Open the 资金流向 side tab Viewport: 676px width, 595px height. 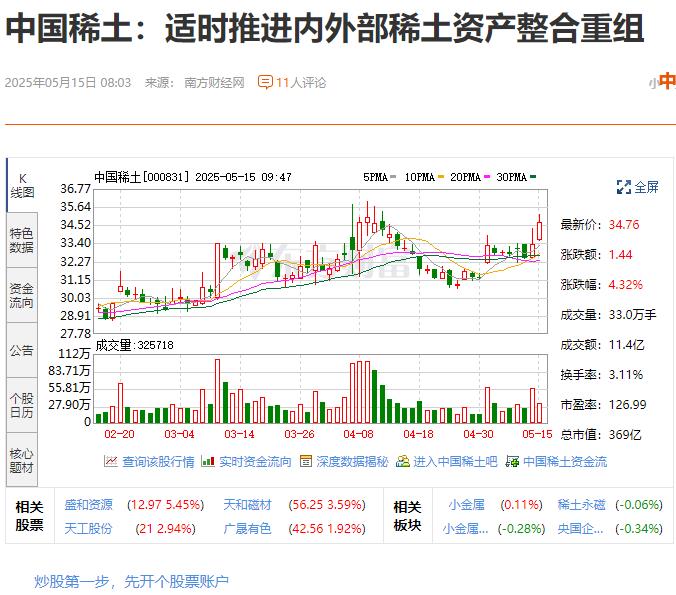[x=22, y=295]
